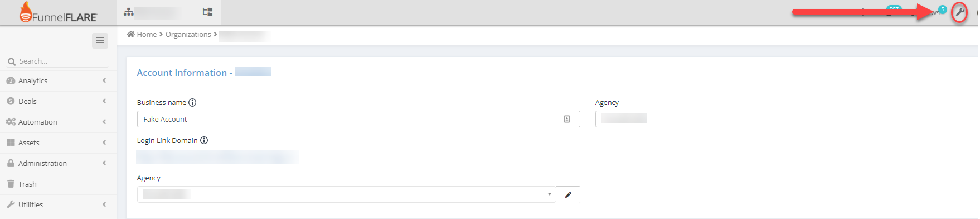Click the home icon in breadcrumb

[x=131, y=34]
